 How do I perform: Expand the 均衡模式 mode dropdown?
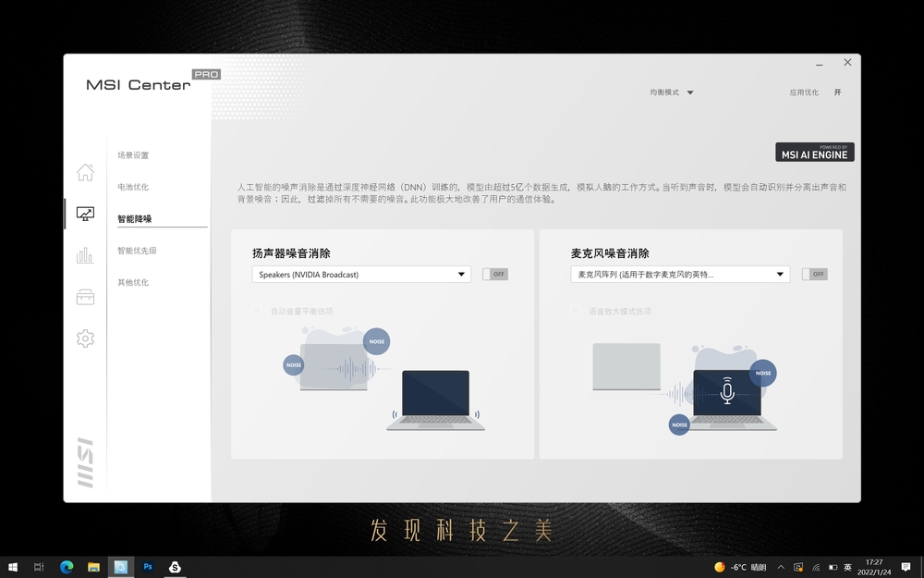672,92
